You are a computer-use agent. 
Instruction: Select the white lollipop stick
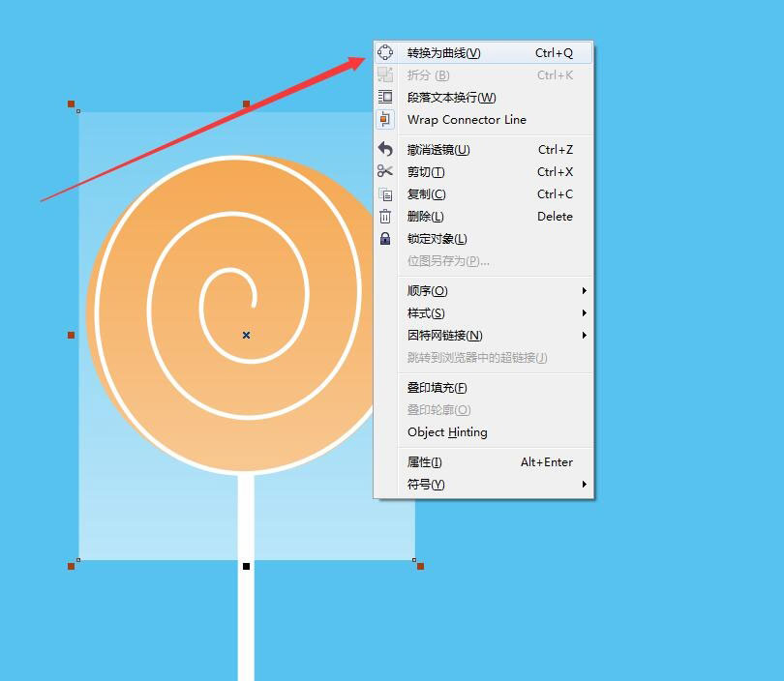[x=246, y=577]
